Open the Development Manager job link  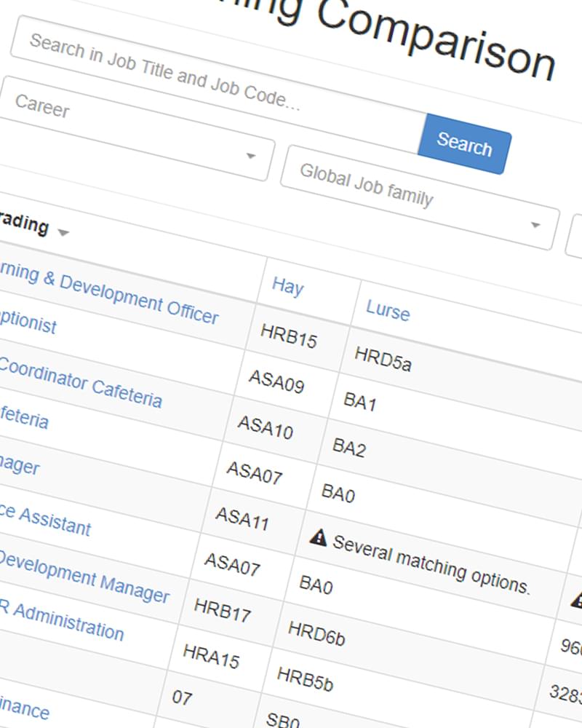[x=84, y=577]
